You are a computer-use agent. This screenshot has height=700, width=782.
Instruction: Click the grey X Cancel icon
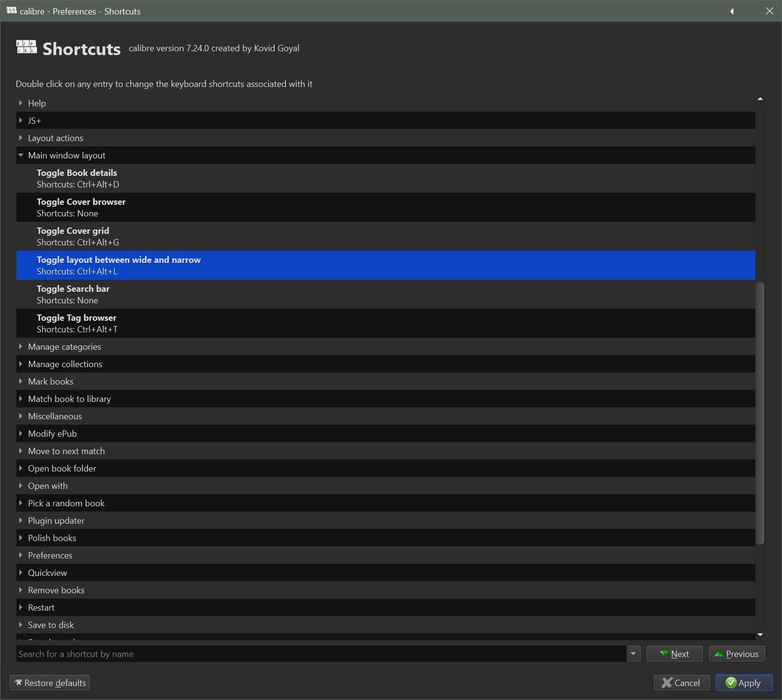tap(667, 682)
